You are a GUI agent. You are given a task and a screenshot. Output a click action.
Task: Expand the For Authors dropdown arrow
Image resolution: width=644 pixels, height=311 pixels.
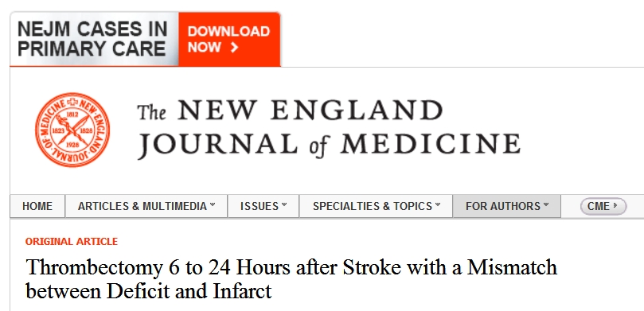pyautogui.click(x=546, y=204)
